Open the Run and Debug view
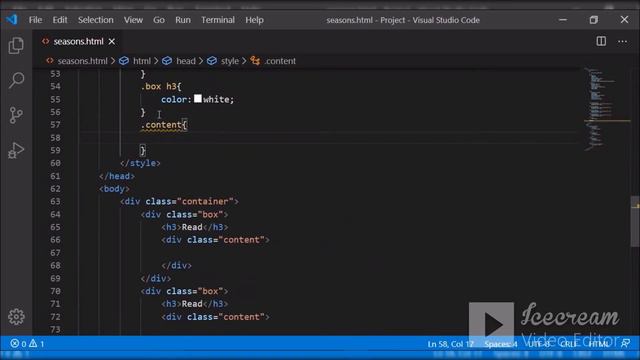The image size is (640, 360). point(16,150)
